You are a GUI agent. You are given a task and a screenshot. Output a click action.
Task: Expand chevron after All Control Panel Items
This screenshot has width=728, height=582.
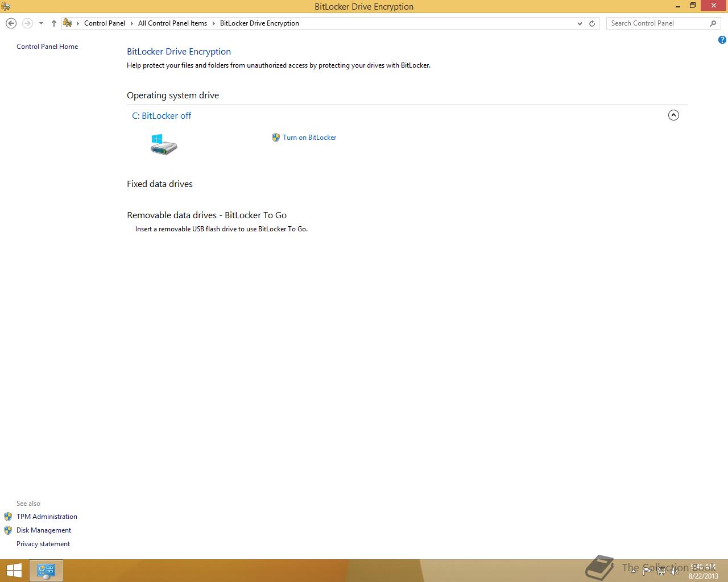(x=214, y=23)
